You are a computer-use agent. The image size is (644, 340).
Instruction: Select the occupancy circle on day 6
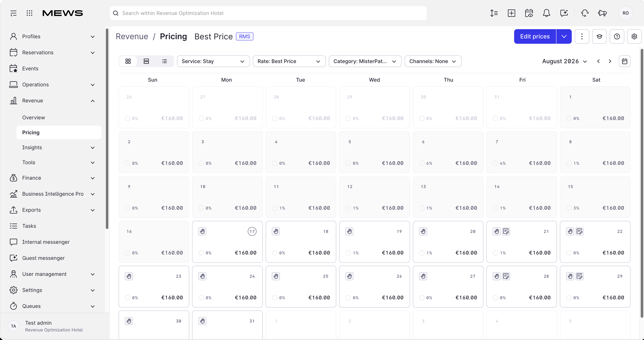click(x=422, y=163)
